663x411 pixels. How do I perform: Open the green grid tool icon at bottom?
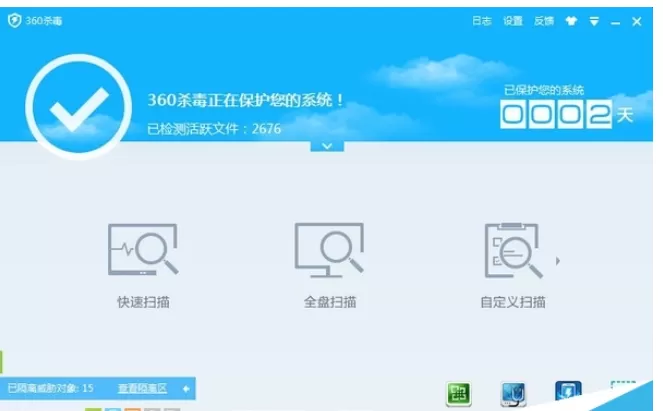tap(459, 394)
